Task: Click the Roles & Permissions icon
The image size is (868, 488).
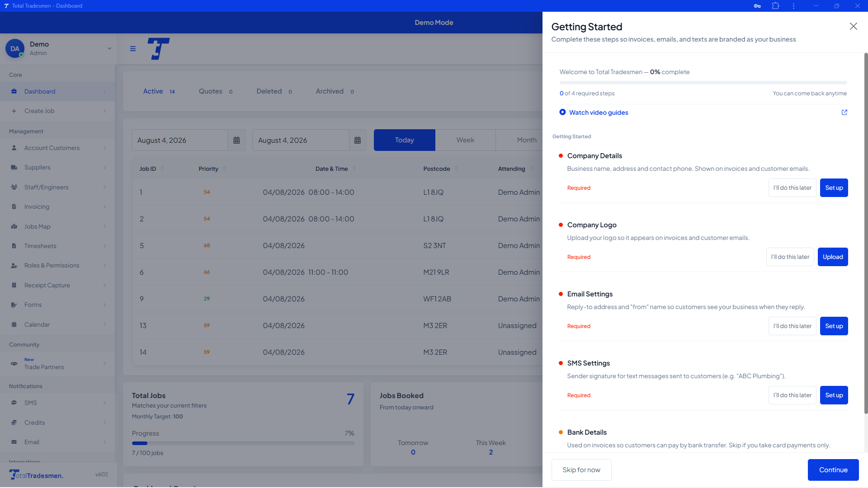Action: (14, 266)
